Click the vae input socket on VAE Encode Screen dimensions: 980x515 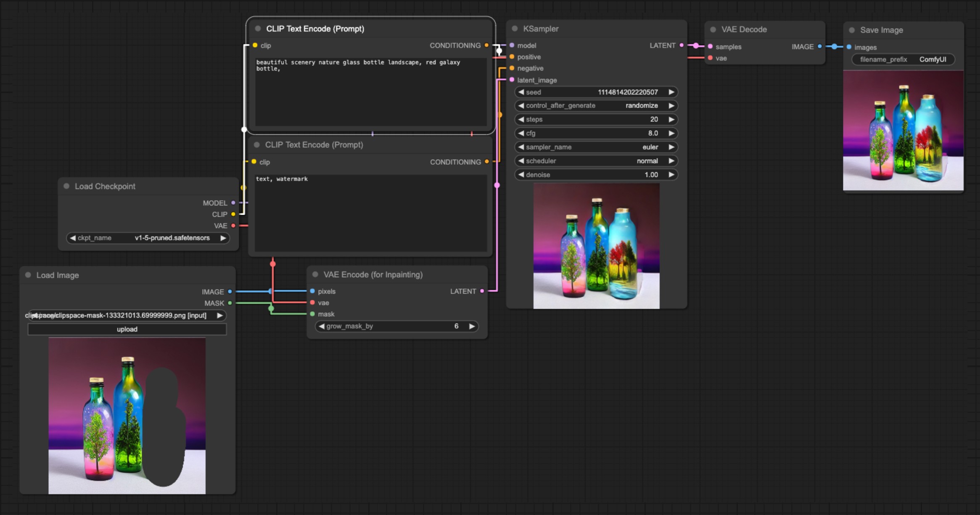312,302
